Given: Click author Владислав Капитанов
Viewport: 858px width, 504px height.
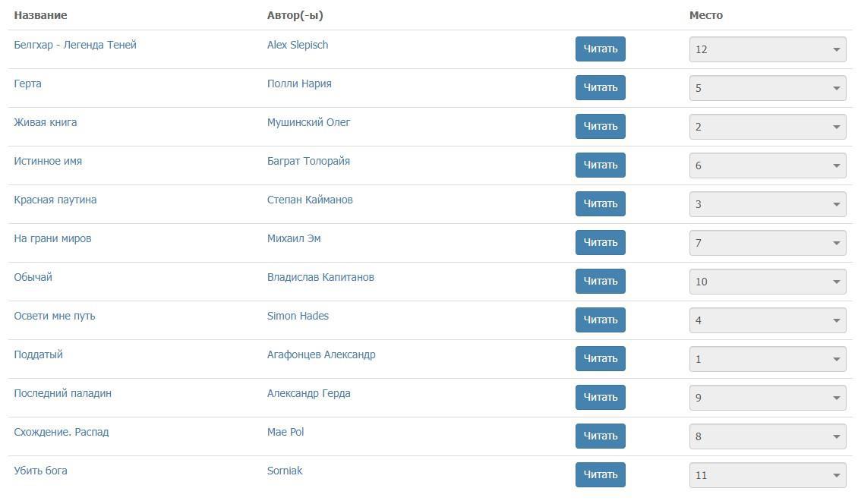Looking at the screenshot, I should pyautogui.click(x=320, y=277).
